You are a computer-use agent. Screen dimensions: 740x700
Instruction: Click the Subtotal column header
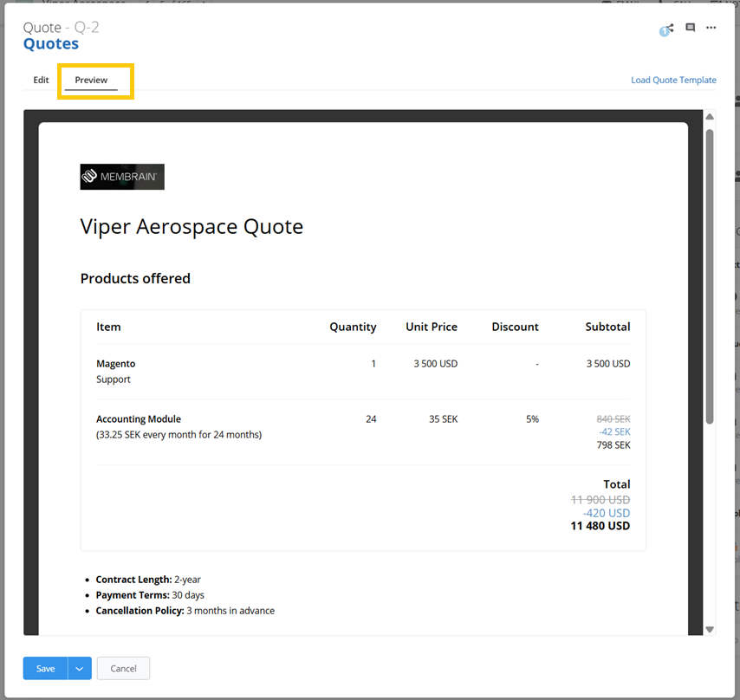[x=607, y=327]
